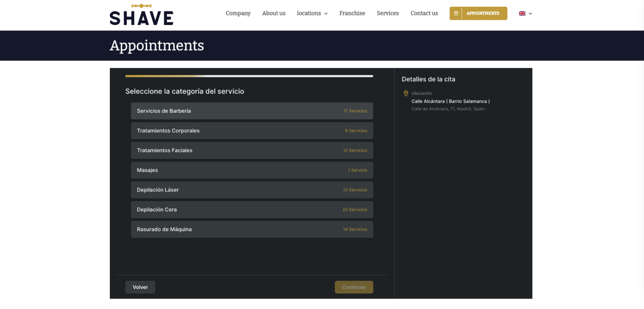The width and height of the screenshot is (644, 309).
Task: Select the Tratamientos Faciales category
Action: (x=252, y=150)
